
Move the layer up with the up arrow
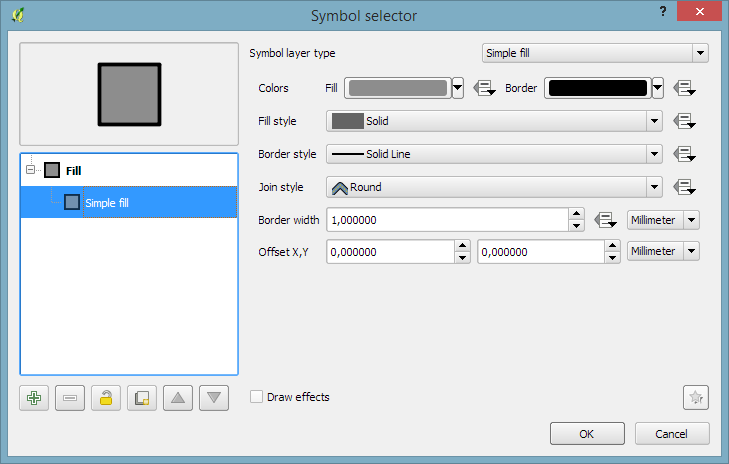point(178,398)
